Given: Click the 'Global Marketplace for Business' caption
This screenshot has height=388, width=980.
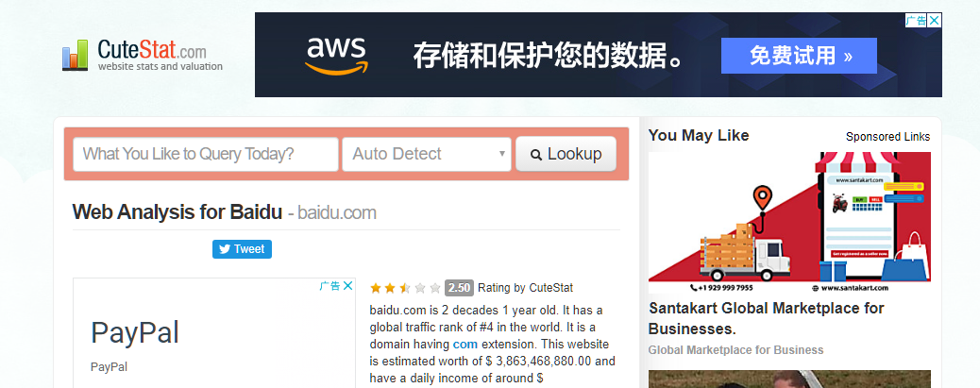Looking at the screenshot, I should [735, 350].
